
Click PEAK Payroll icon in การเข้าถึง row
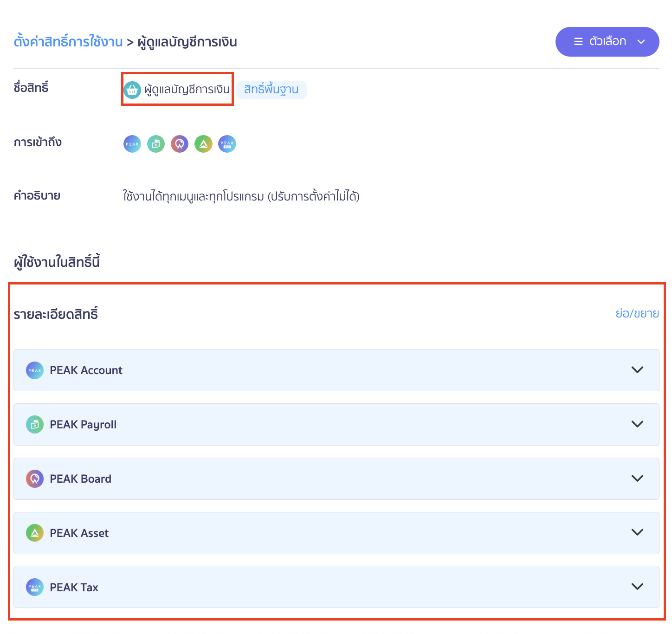[156, 144]
